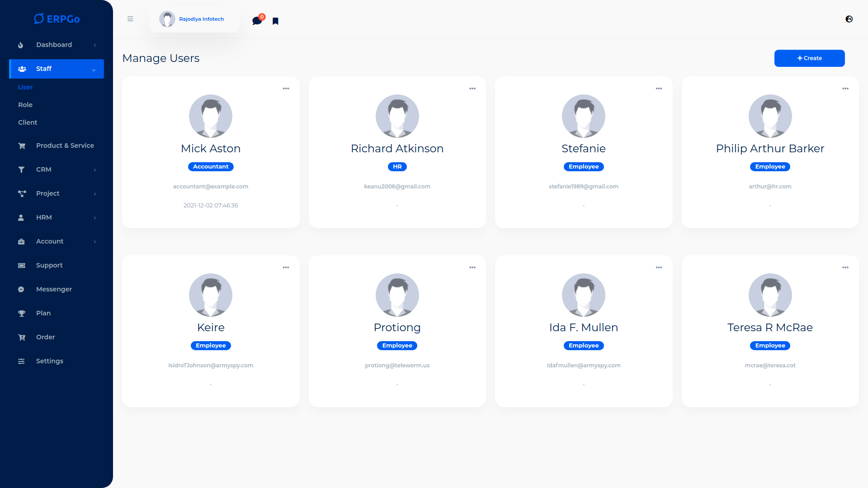Select Client under Staff
The image size is (868, 488).
(x=28, y=122)
